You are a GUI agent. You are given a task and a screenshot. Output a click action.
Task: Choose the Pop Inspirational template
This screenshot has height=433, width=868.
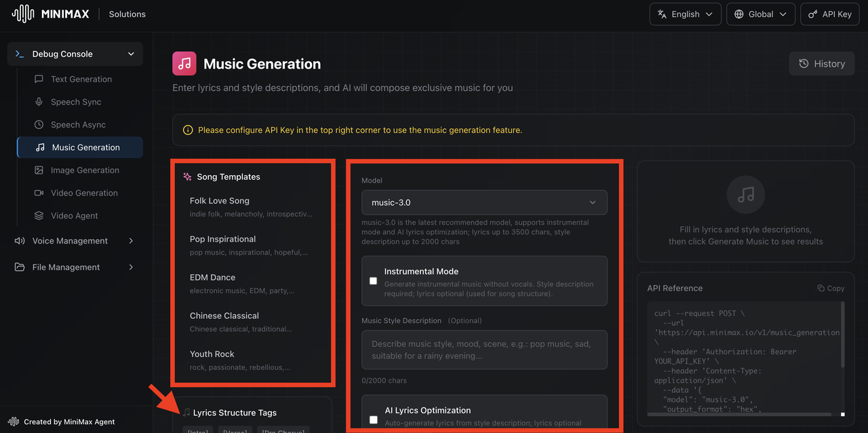pos(252,245)
